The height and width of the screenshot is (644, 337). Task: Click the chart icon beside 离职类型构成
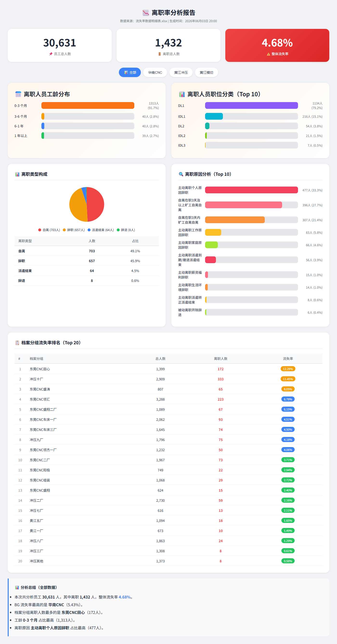[x=17, y=174]
